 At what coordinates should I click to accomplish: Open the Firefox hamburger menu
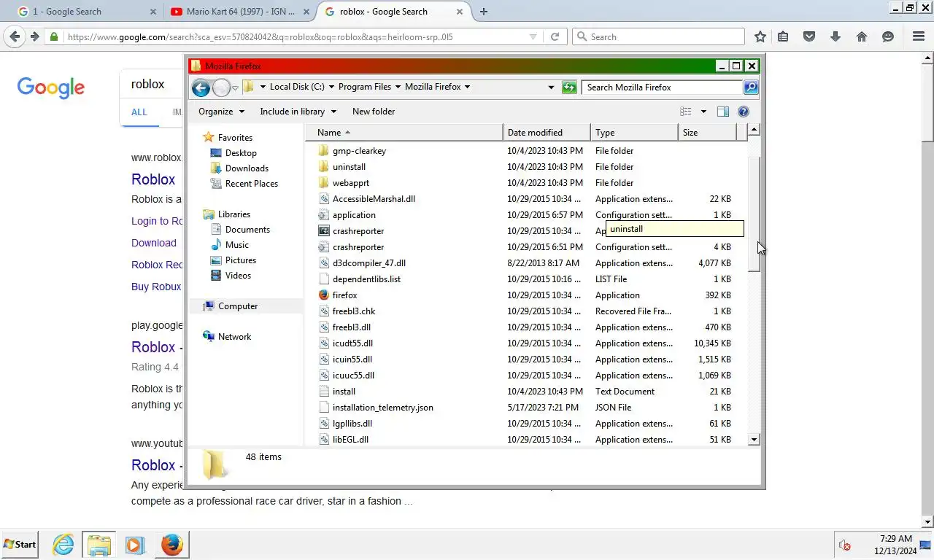coord(919,36)
